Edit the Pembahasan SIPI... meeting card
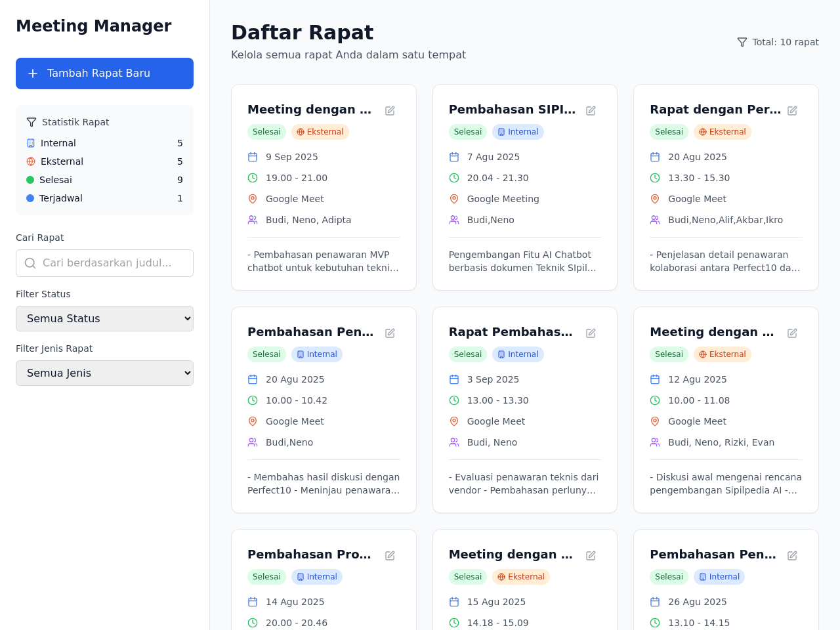 tap(591, 110)
